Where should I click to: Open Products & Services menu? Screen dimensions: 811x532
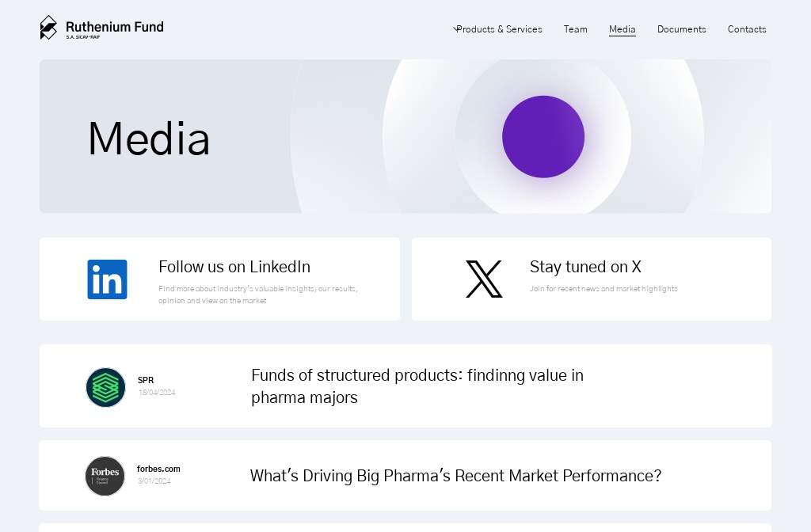click(x=500, y=29)
